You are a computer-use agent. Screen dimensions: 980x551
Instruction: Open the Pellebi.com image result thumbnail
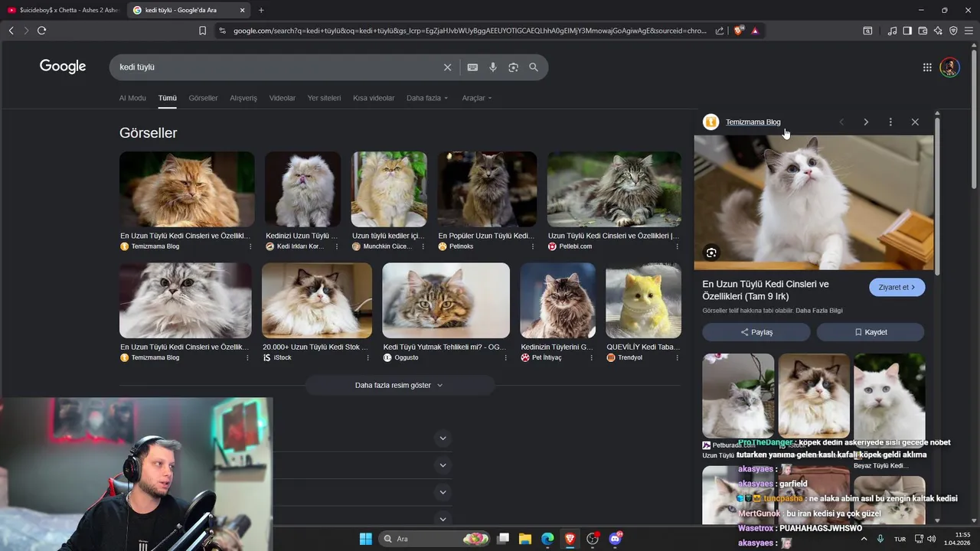point(614,189)
